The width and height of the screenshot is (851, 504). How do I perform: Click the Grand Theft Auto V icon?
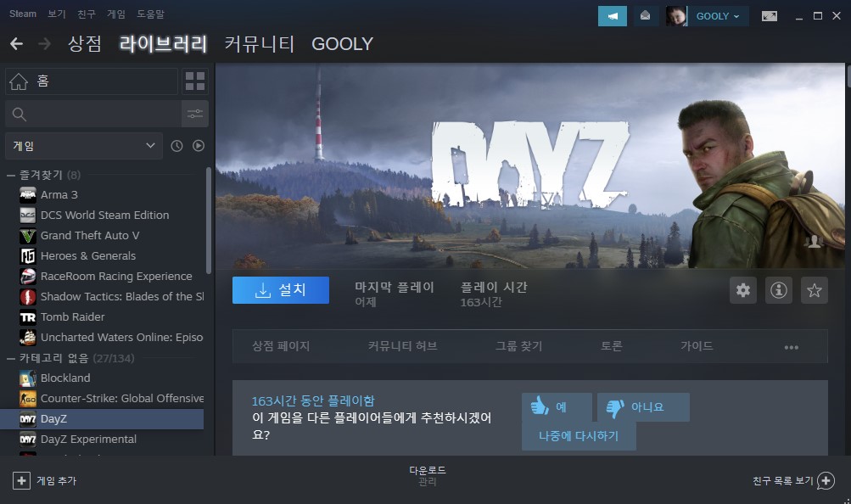coord(28,235)
